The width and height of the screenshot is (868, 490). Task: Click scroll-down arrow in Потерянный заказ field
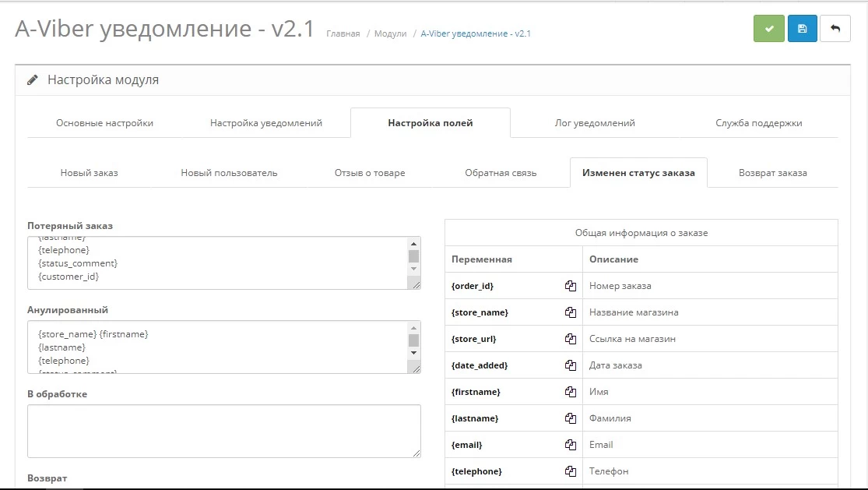pos(413,269)
